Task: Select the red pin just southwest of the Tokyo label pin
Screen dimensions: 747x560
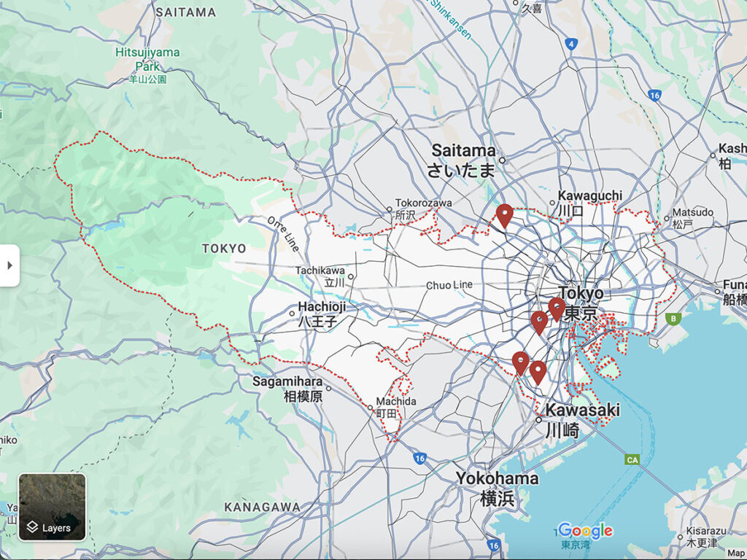Action: (539, 323)
